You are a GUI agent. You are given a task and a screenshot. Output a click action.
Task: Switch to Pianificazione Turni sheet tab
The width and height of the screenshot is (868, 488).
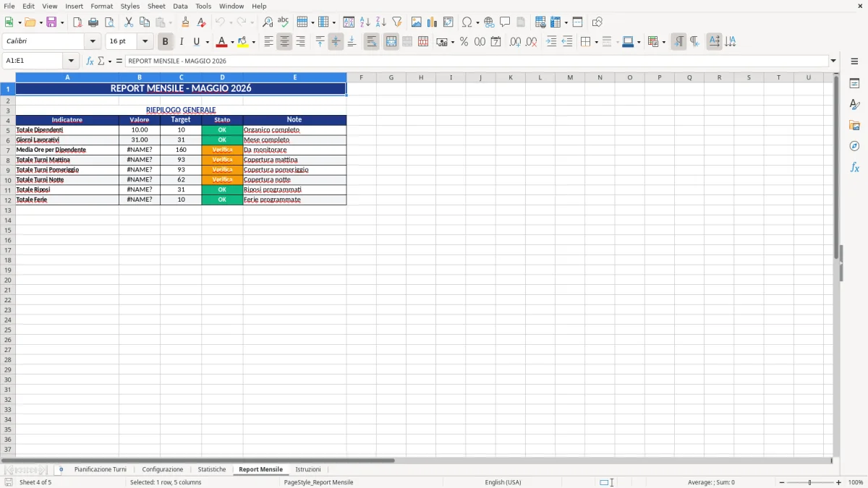[x=100, y=469]
